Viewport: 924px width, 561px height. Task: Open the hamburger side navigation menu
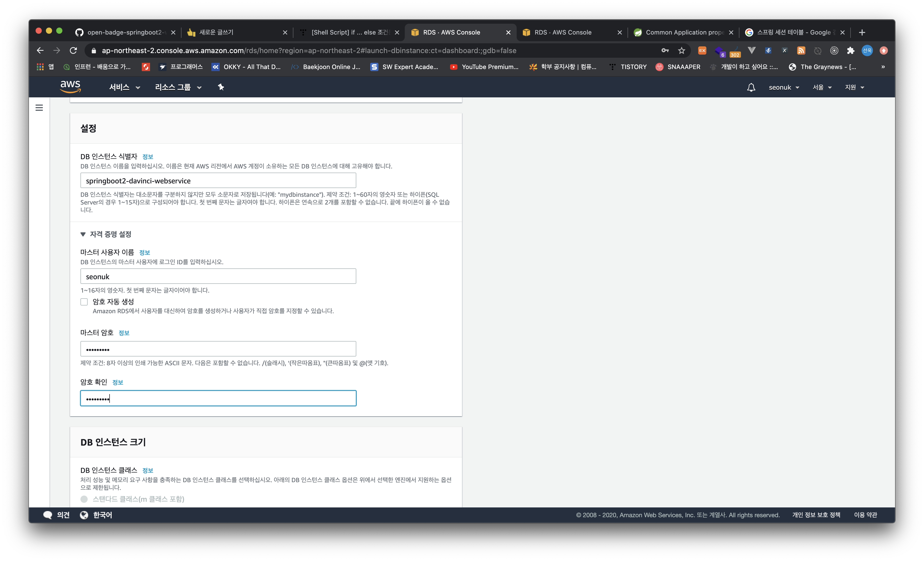(39, 108)
